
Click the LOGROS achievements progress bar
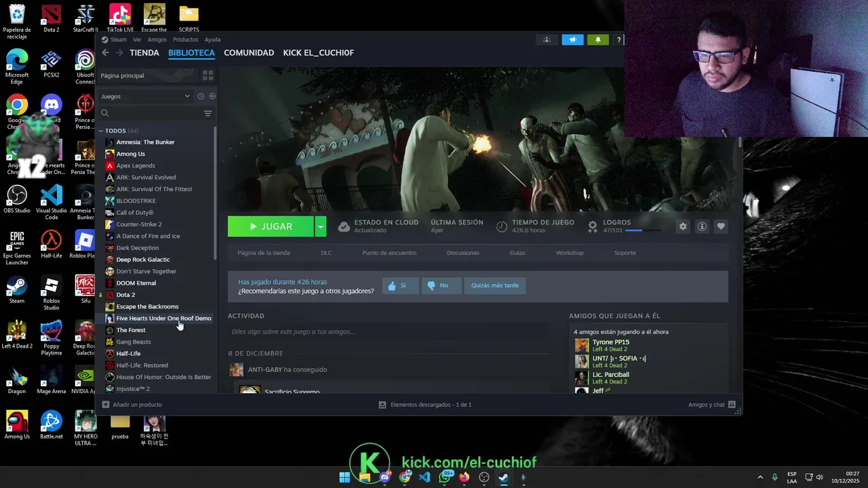point(643,230)
